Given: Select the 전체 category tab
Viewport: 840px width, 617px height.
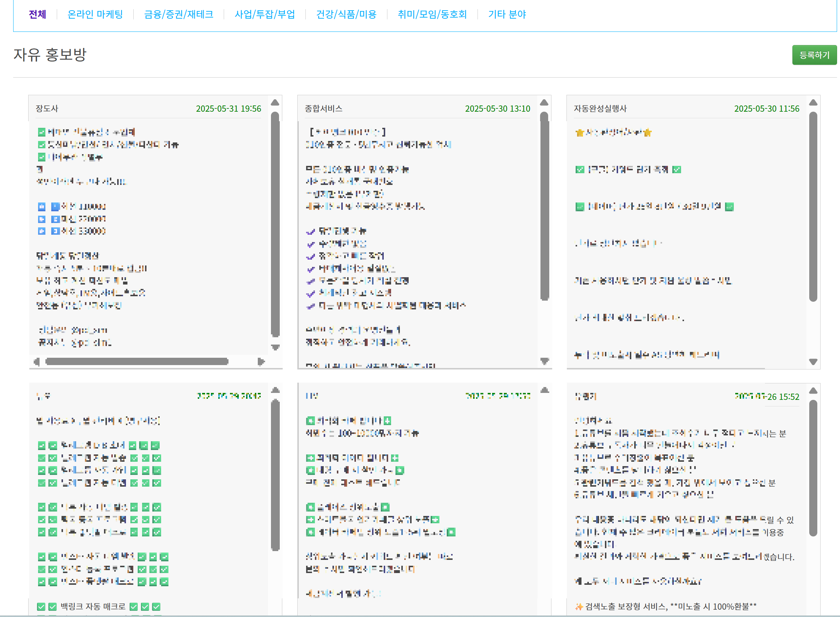Looking at the screenshot, I should pos(37,14).
